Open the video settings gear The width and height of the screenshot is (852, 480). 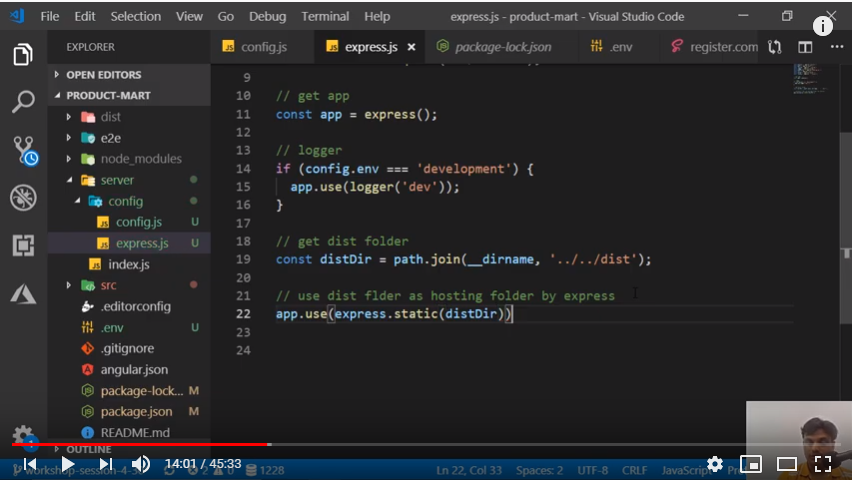715,464
